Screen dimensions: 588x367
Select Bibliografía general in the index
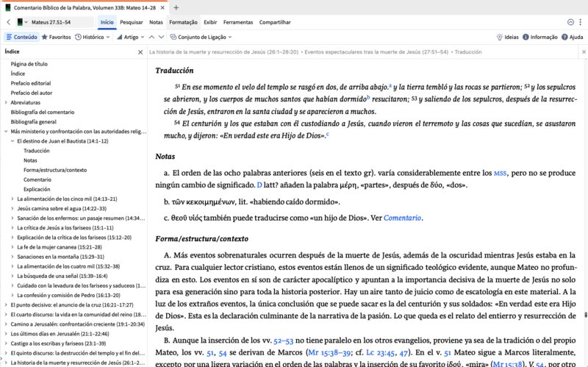coord(33,121)
